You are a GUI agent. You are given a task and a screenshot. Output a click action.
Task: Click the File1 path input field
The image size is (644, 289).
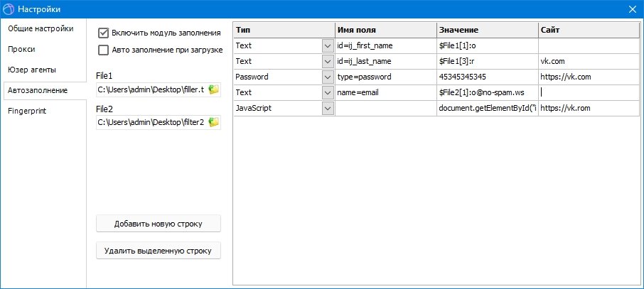151,89
